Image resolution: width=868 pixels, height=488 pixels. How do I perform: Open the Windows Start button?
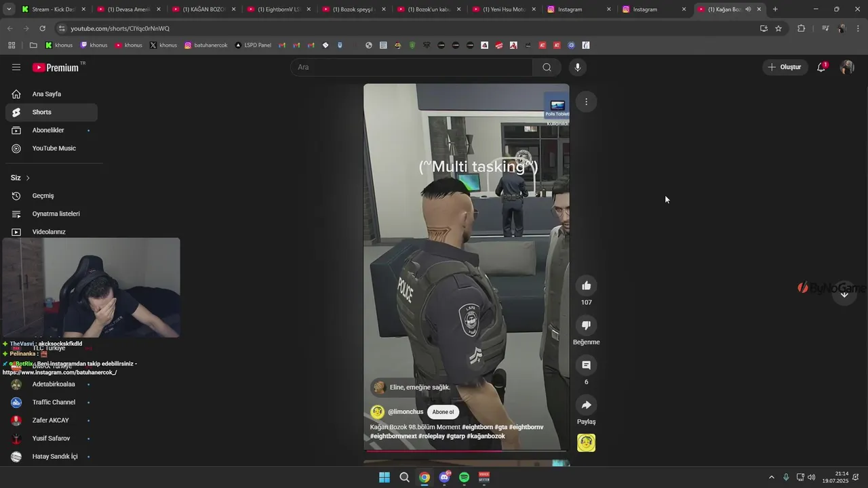(384, 477)
